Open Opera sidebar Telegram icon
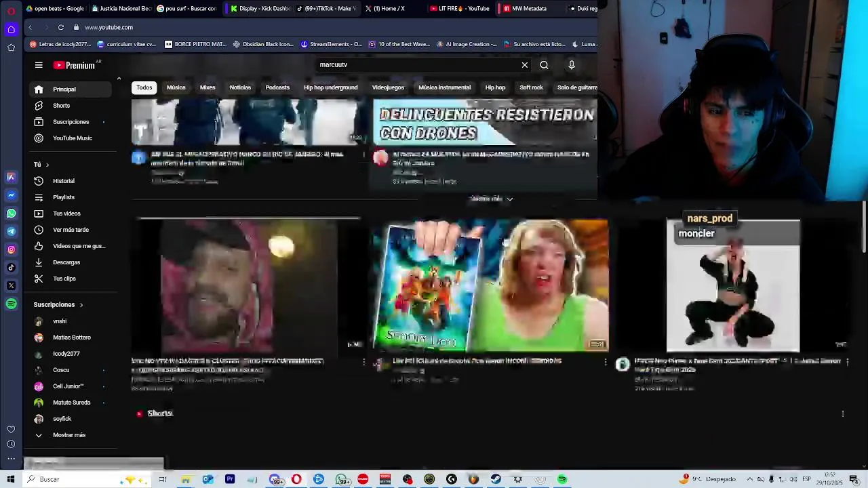The width and height of the screenshot is (868, 488). point(11,232)
